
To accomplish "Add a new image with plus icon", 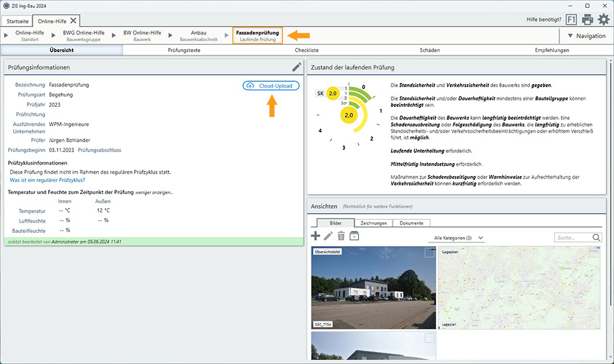I will click(316, 236).
